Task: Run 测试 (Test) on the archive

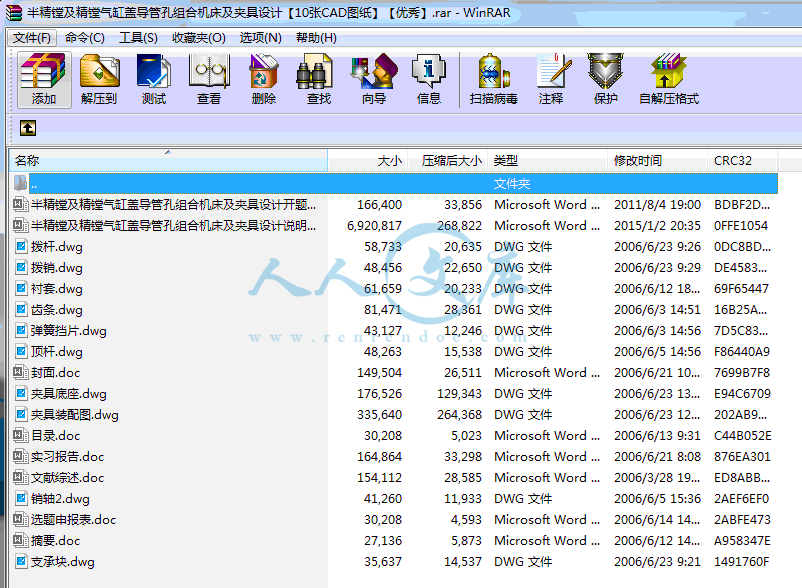Action: click(x=154, y=79)
